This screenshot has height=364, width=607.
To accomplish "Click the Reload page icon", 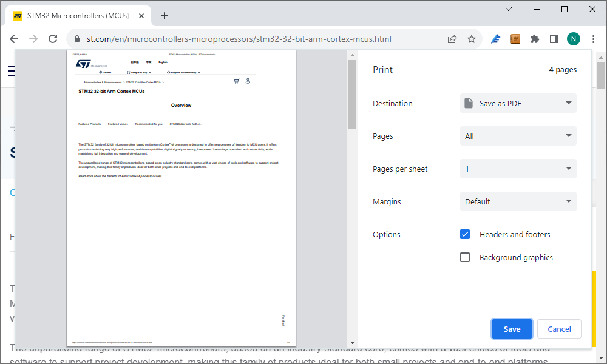I will (53, 38).
